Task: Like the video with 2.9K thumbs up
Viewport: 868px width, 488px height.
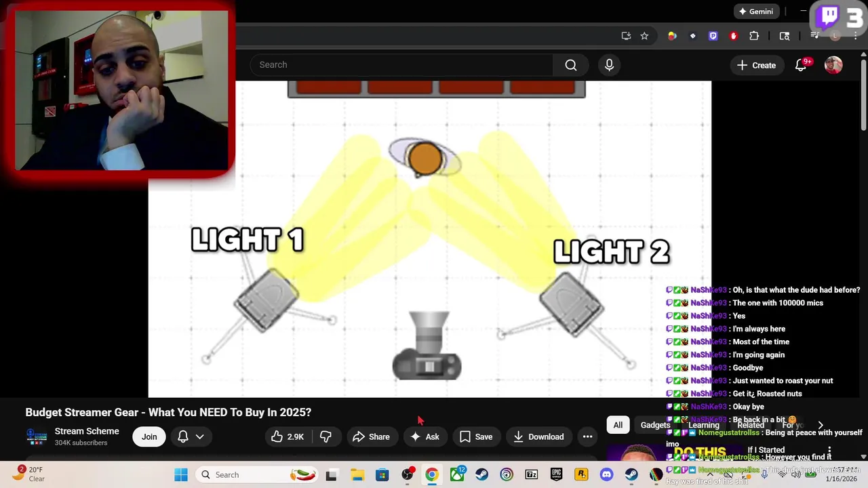Action: (x=287, y=437)
